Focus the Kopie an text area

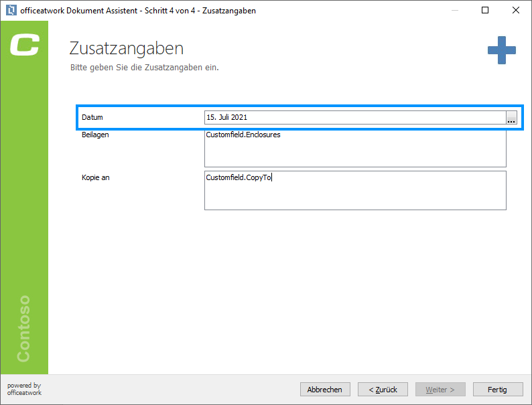[x=355, y=191]
